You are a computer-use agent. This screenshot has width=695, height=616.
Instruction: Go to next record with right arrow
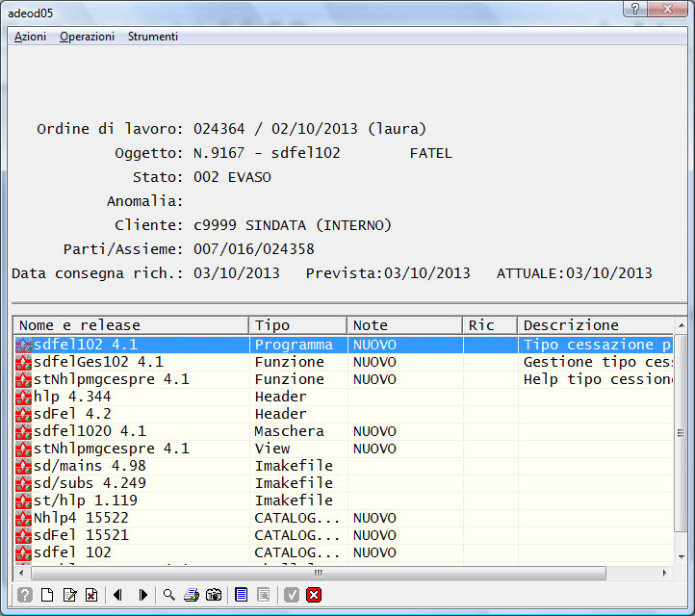coord(143,595)
